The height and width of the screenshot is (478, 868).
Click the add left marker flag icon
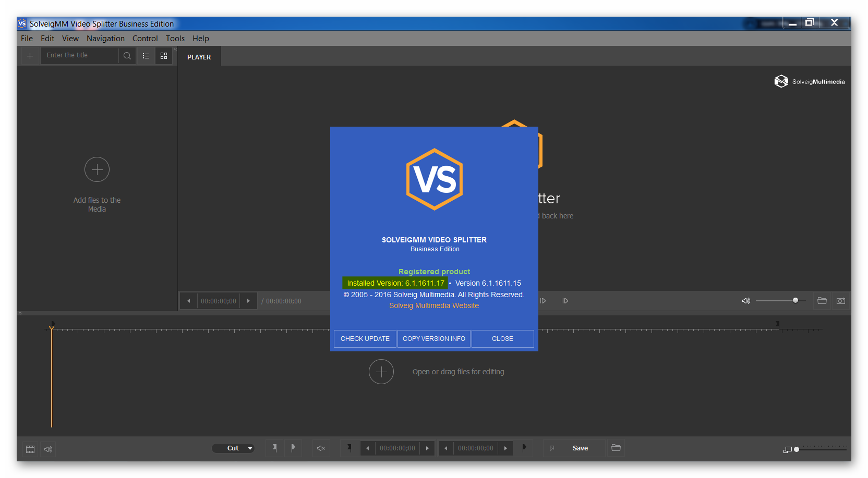[275, 448]
